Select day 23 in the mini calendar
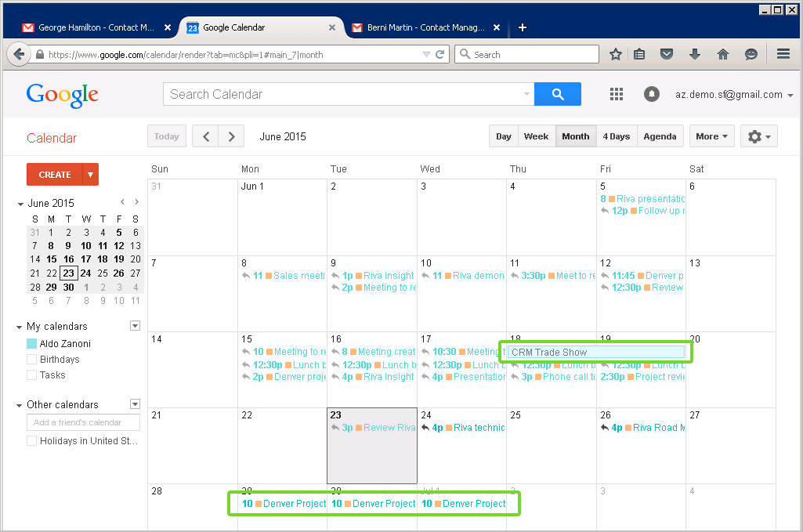The width and height of the screenshot is (803, 532). pos(69,273)
